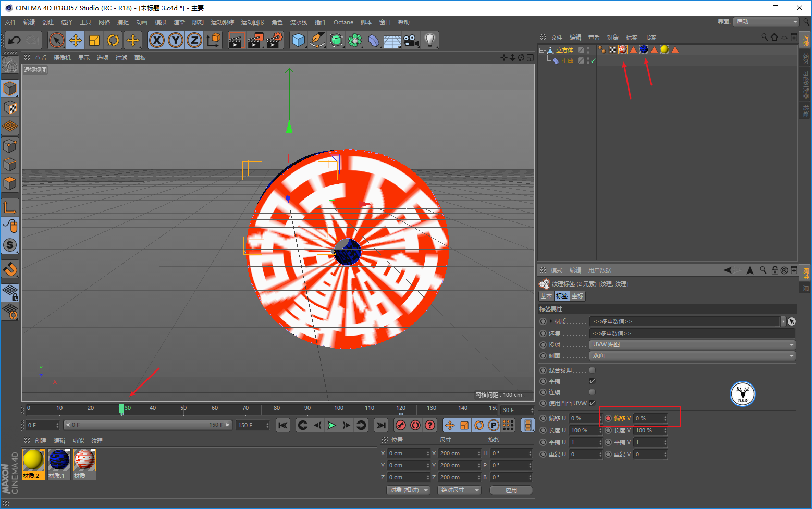Click the 偏移 U animation dot
This screenshot has height=509, width=812.
pyautogui.click(x=543, y=418)
